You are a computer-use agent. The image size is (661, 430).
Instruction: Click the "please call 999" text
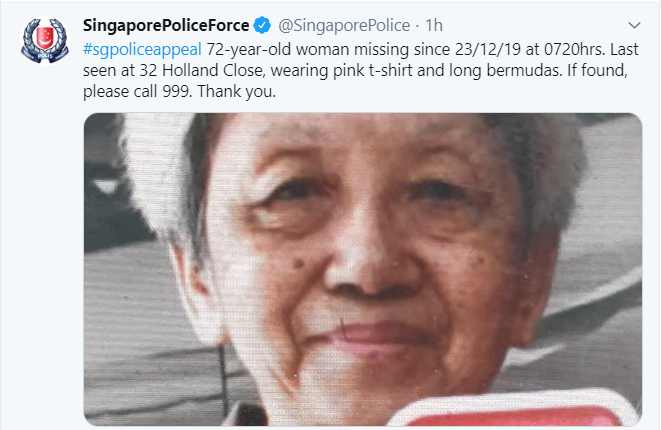coord(138,91)
